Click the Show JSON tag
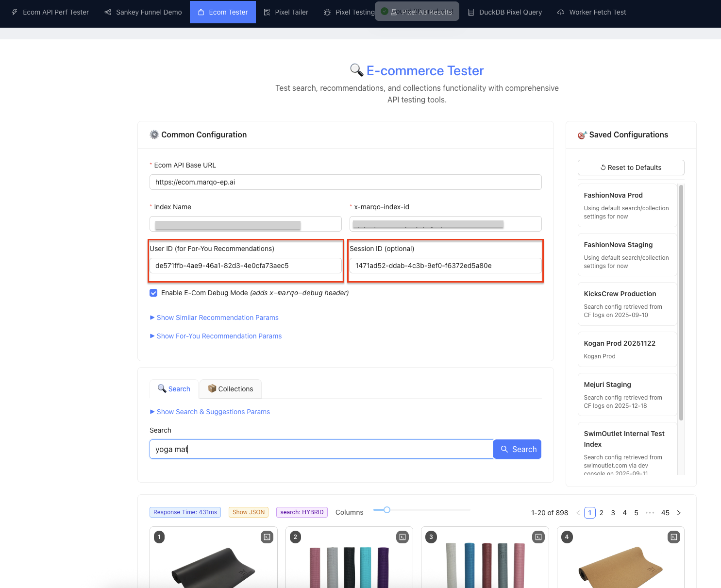 pyautogui.click(x=249, y=512)
